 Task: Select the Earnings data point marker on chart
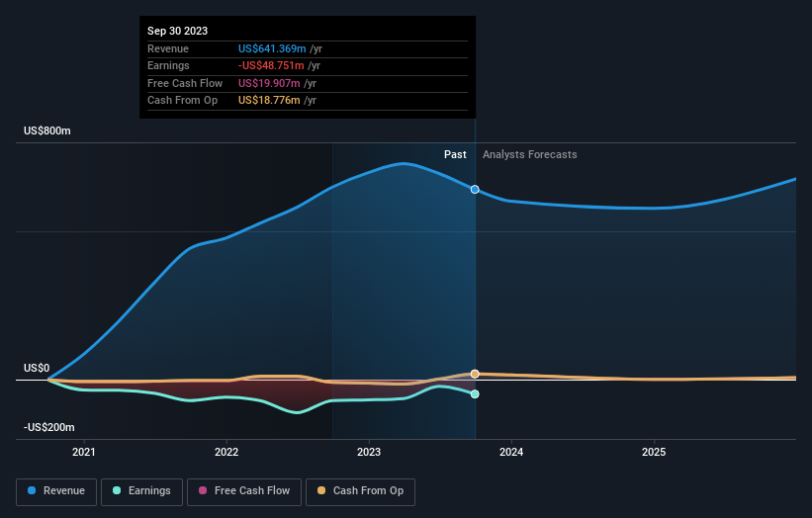(475, 394)
